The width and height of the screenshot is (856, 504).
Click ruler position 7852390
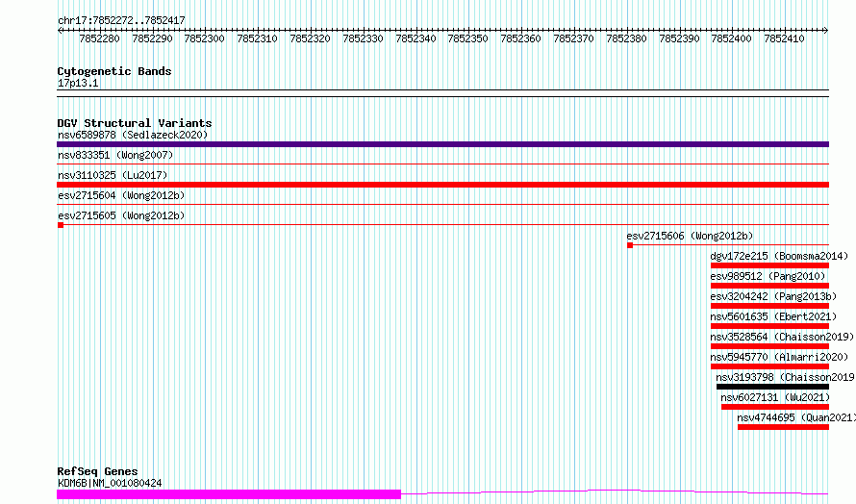679,38
